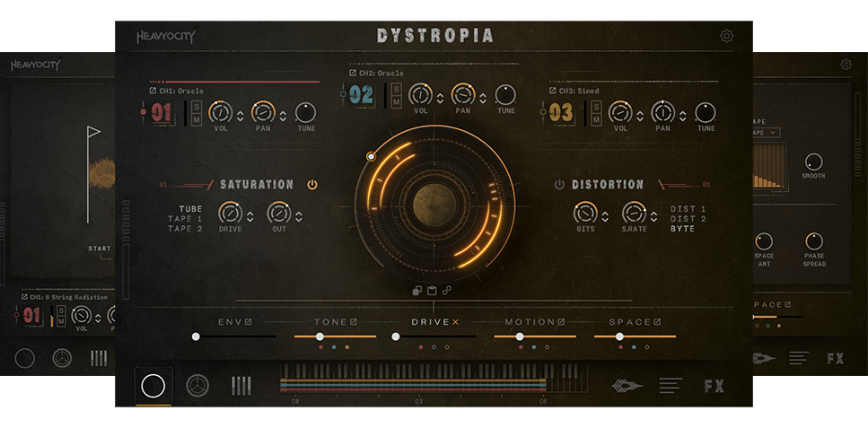Open the circle main page view

(153, 386)
